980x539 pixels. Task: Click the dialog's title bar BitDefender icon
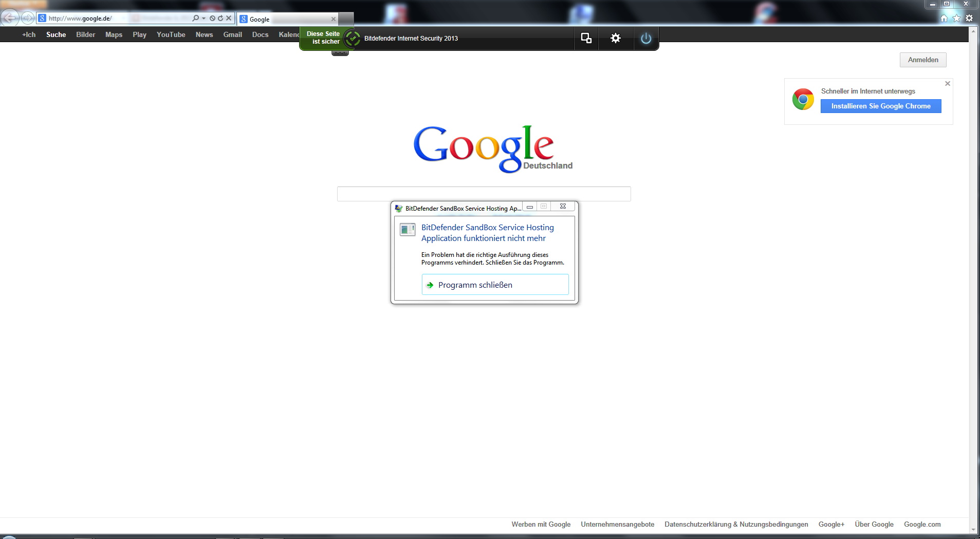(x=398, y=208)
